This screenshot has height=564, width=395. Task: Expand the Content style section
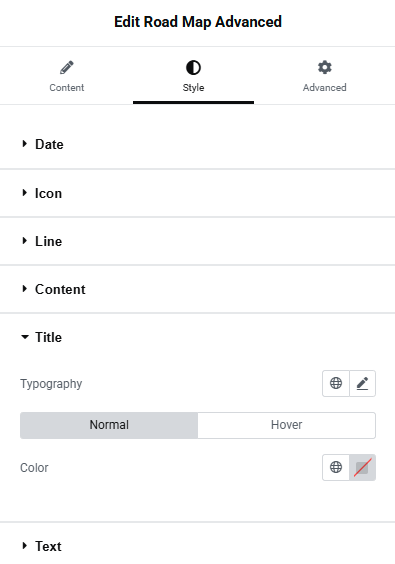(x=198, y=289)
